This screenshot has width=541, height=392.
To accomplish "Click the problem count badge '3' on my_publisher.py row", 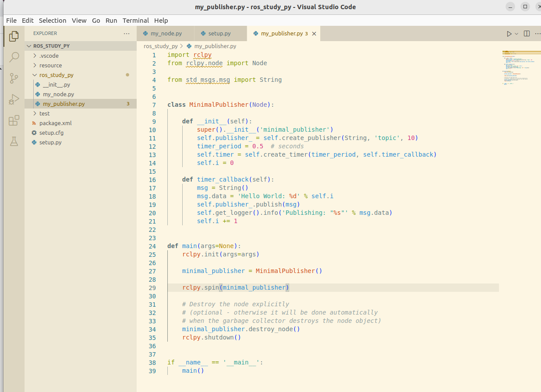I will pos(128,104).
